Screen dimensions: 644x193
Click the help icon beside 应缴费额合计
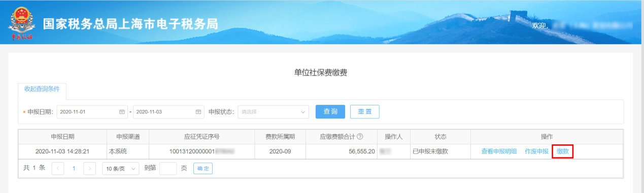click(360, 137)
